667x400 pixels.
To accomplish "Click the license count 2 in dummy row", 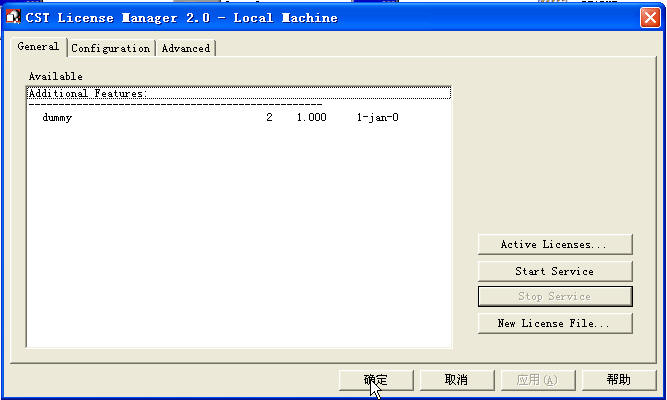I will click(269, 117).
